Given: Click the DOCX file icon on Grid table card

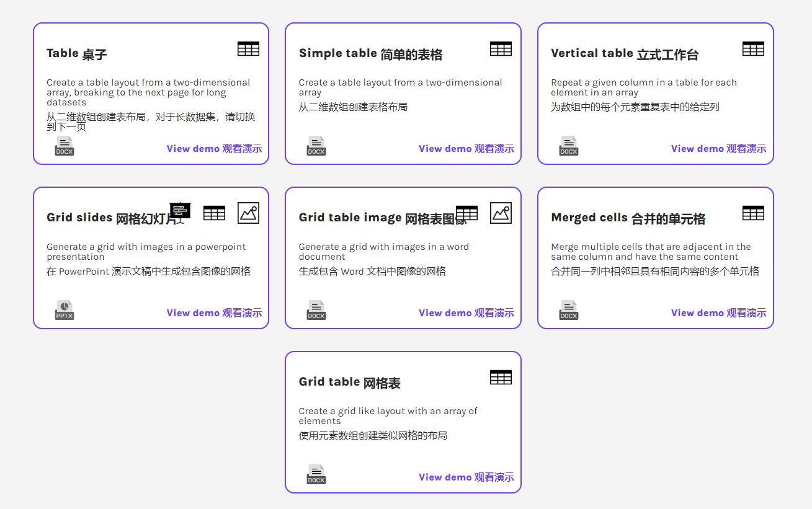Looking at the screenshot, I should [x=316, y=474].
